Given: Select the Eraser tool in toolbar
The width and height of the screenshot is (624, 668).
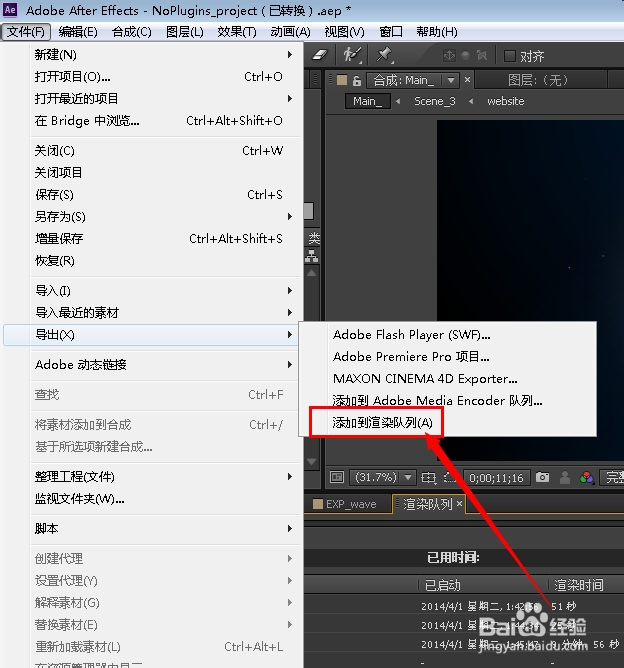Looking at the screenshot, I should [x=320, y=55].
